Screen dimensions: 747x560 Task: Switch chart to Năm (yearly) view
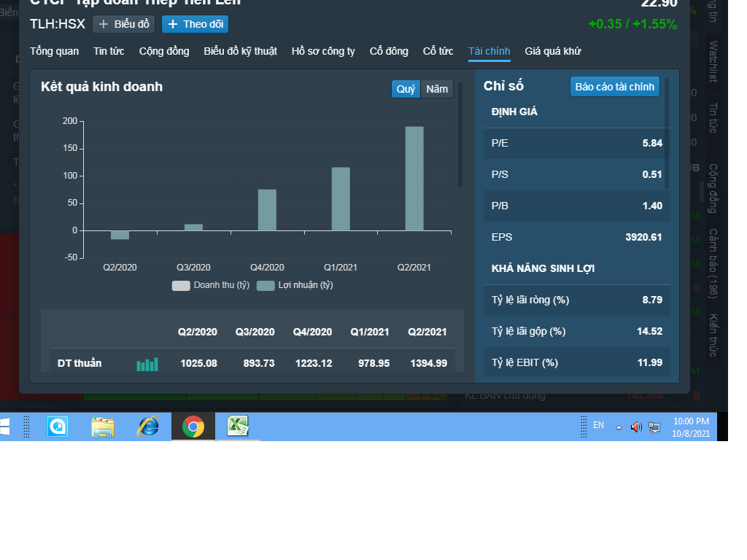pyautogui.click(x=437, y=89)
